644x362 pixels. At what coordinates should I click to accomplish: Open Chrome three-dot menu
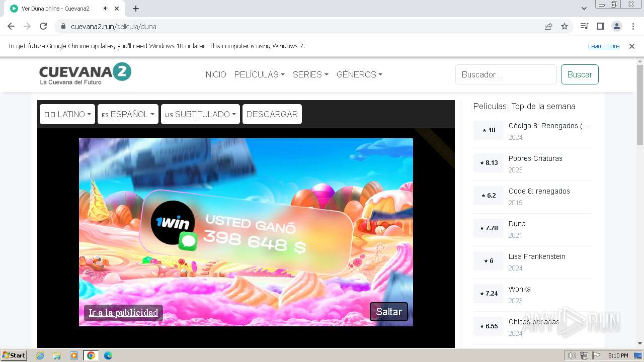pyautogui.click(x=632, y=26)
